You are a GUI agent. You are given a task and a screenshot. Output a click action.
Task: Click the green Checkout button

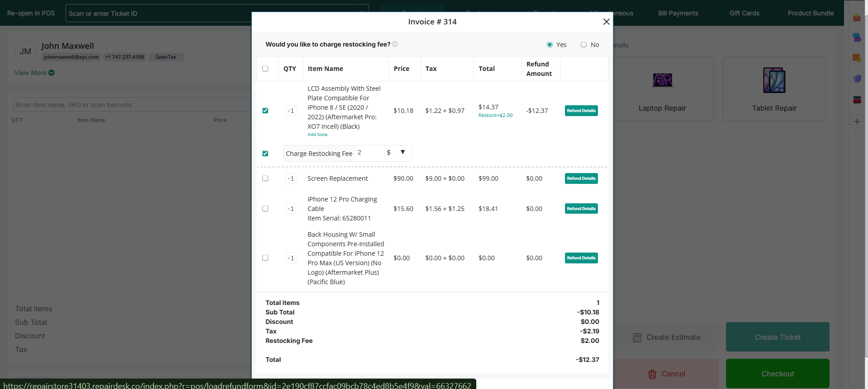(x=778, y=374)
